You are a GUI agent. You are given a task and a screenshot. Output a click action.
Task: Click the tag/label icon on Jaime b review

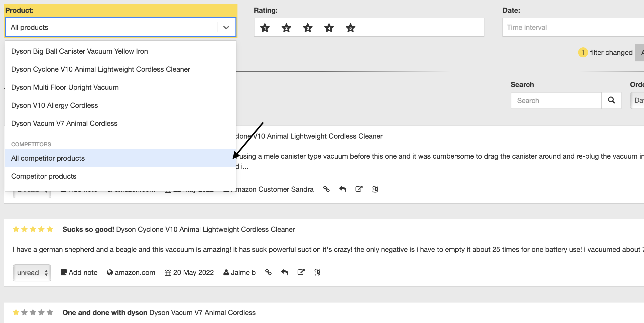point(268,272)
